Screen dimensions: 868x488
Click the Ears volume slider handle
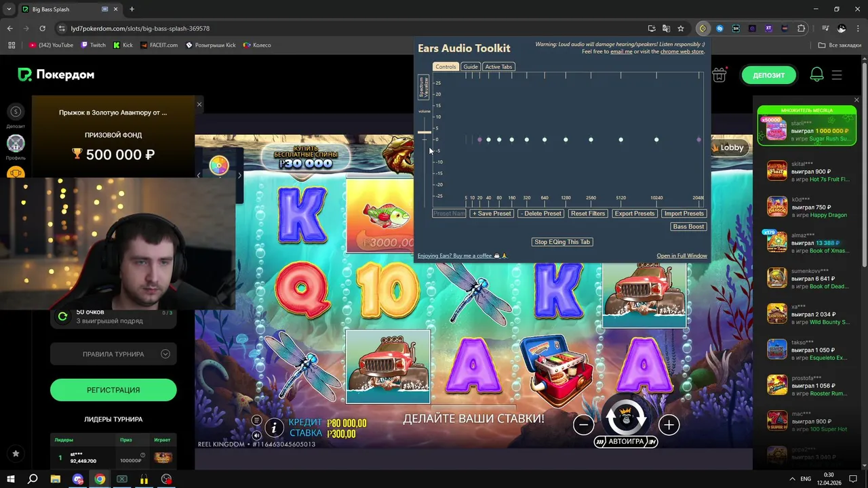(424, 132)
